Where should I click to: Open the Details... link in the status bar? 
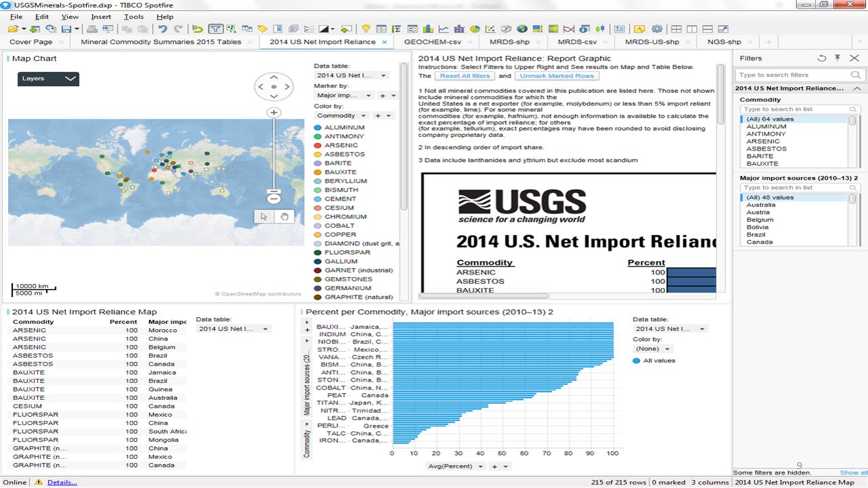(x=62, y=483)
